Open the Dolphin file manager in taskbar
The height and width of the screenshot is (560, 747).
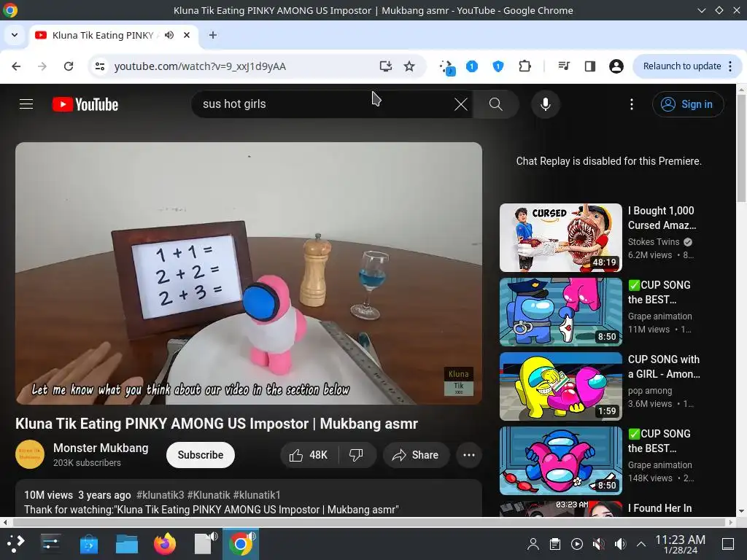[127, 543]
